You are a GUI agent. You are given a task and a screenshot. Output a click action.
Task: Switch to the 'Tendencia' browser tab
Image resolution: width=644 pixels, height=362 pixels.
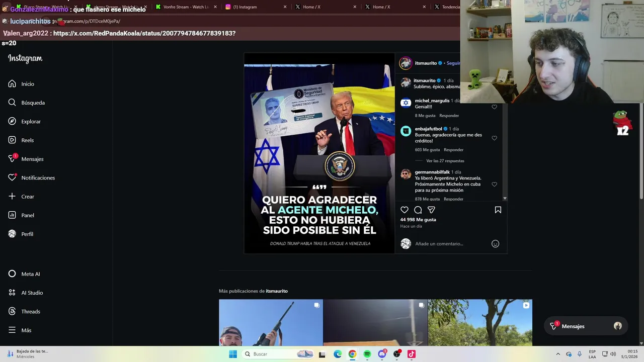(x=446, y=7)
